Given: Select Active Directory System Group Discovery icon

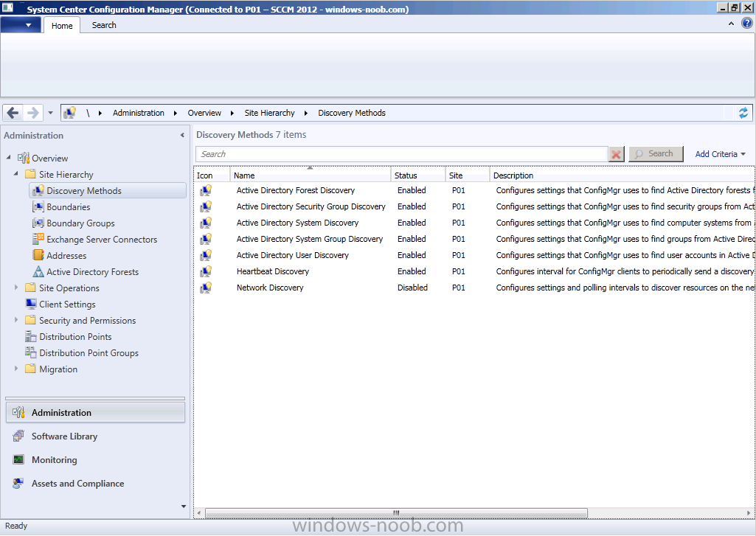Looking at the screenshot, I should (x=206, y=239).
